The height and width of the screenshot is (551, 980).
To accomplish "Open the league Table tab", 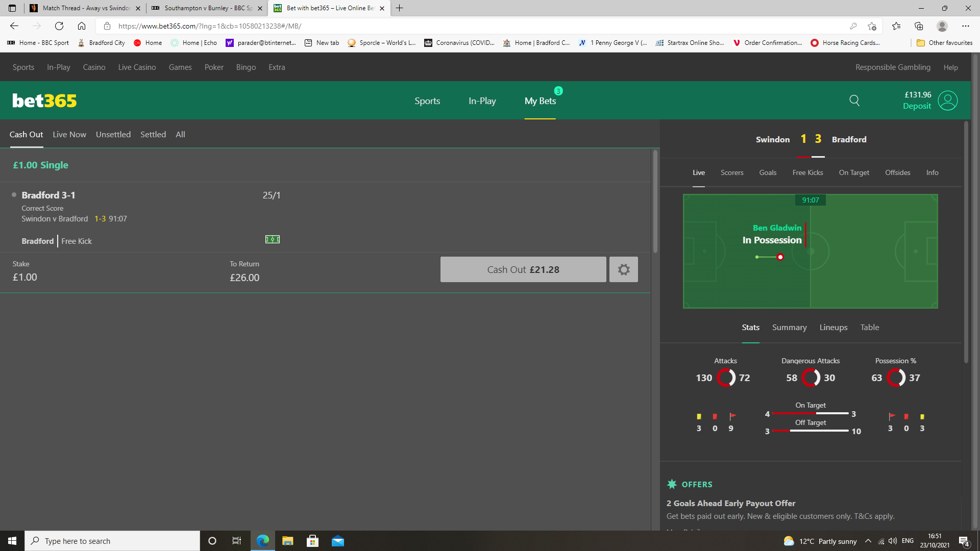I will click(870, 327).
